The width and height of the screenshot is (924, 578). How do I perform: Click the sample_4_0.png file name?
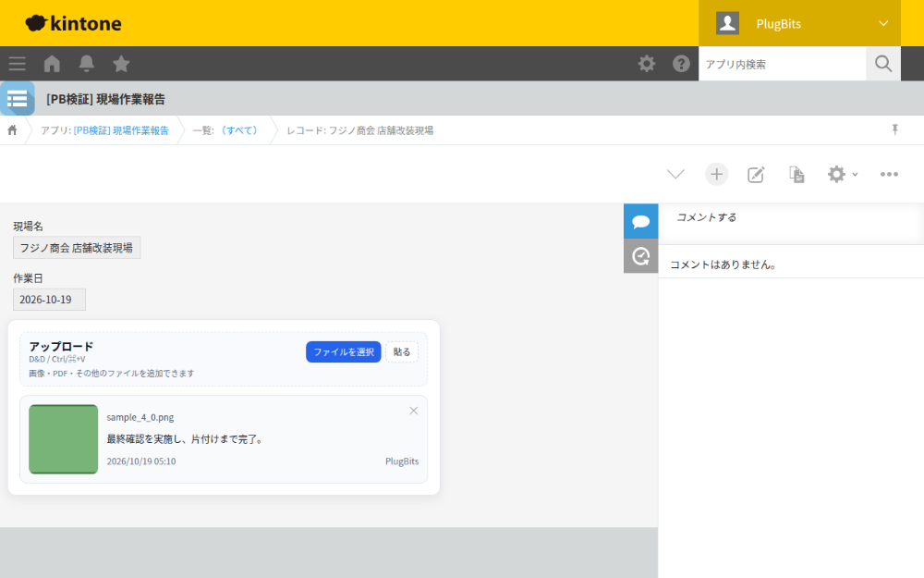pos(140,417)
